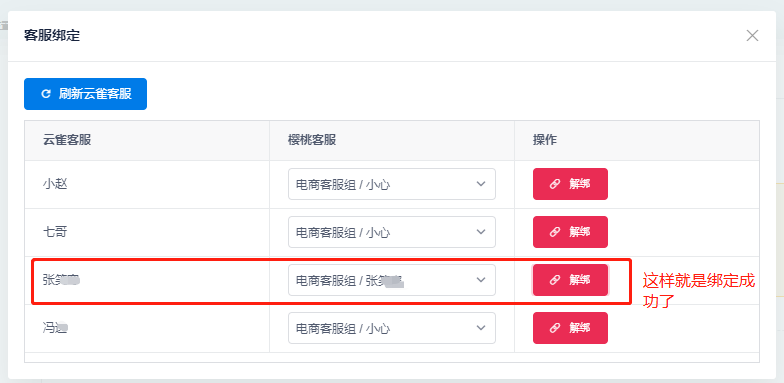Click the refresh icon in the blue 刷新云雀客服 button

pyautogui.click(x=46, y=94)
